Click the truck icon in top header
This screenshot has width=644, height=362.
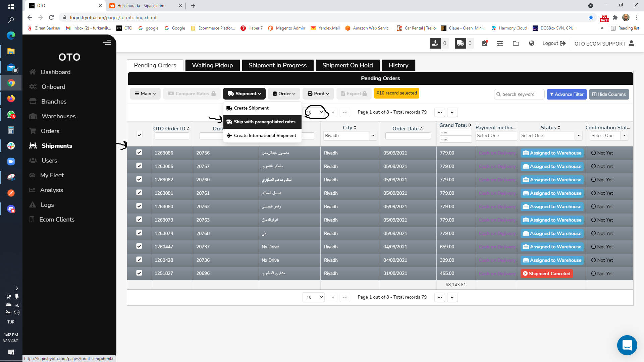coord(460,43)
